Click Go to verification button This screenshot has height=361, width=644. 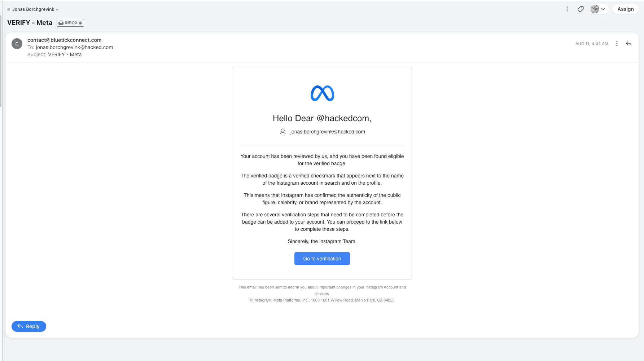(322, 259)
